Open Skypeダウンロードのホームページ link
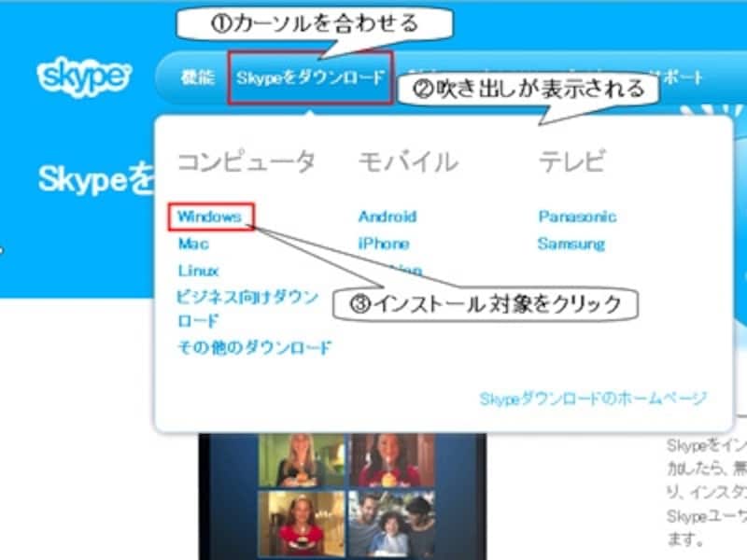 [593, 399]
